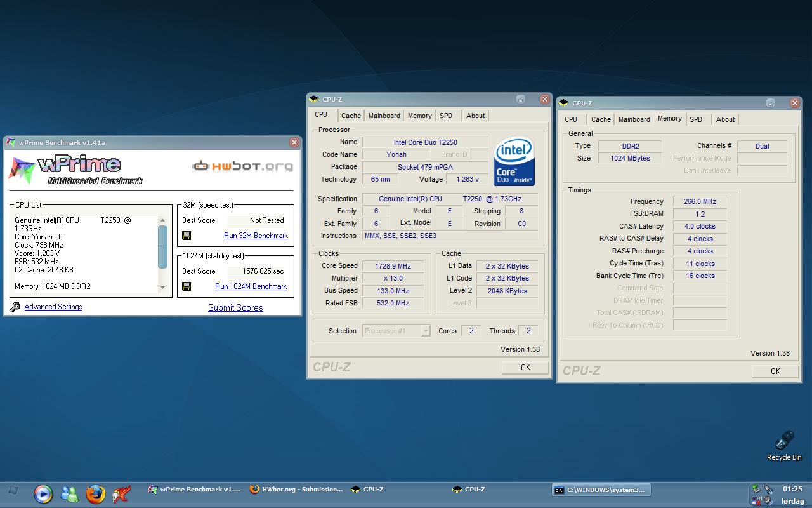Click Run 1024M Benchmark link

[251, 286]
